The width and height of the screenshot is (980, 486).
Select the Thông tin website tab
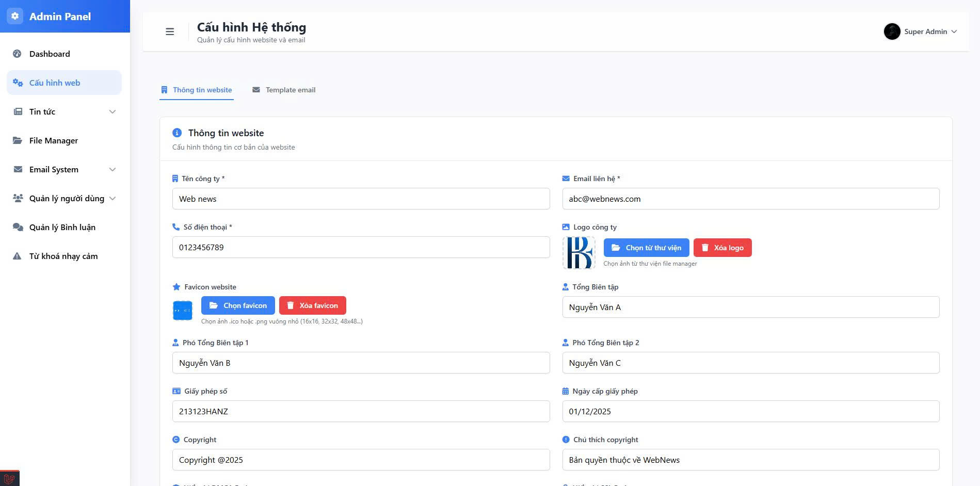pyautogui.click(x=197, y=90)
